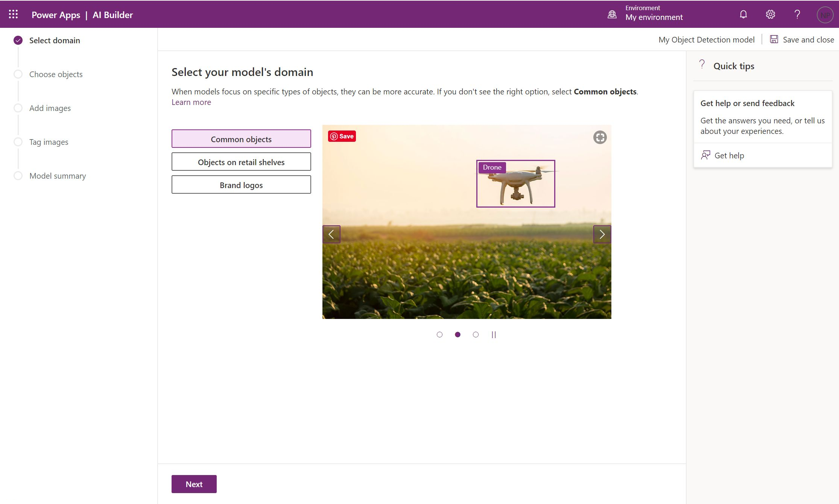Viewport: 839px width, 504px height.
Task: Open the help question mark menu
Action: 796,14
